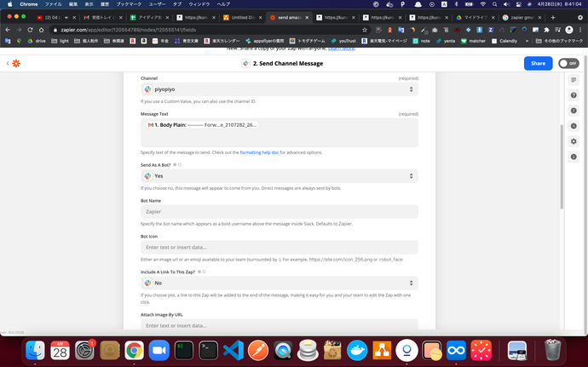
Task: Bookmark this page with the star icon
Action: 365,30
